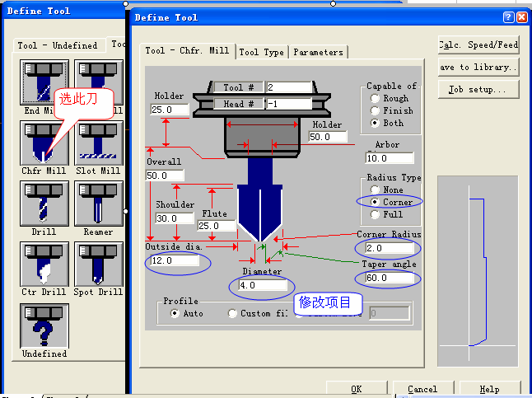Click the tool profile preview pane
532x398 pixels.
(x=478, y=271)
